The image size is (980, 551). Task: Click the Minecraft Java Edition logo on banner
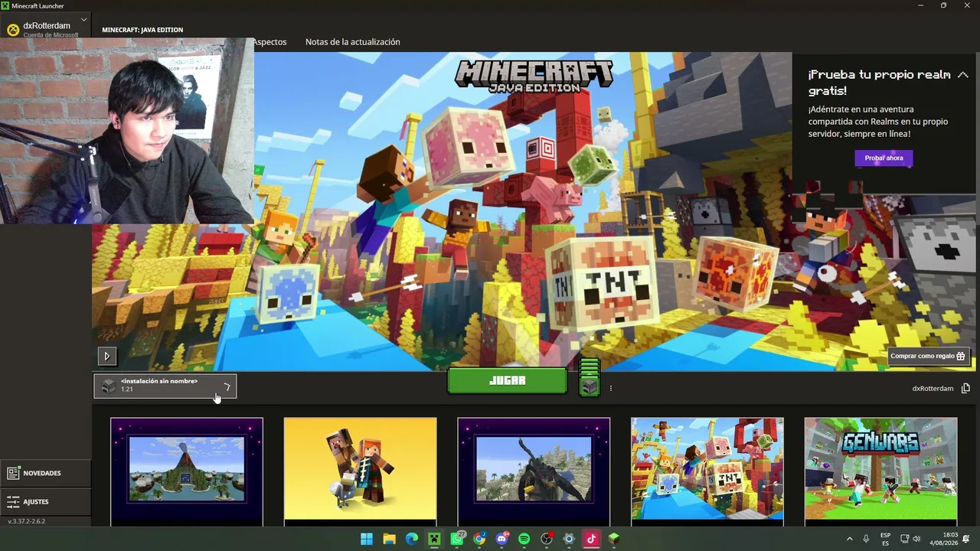pos(534,77)
